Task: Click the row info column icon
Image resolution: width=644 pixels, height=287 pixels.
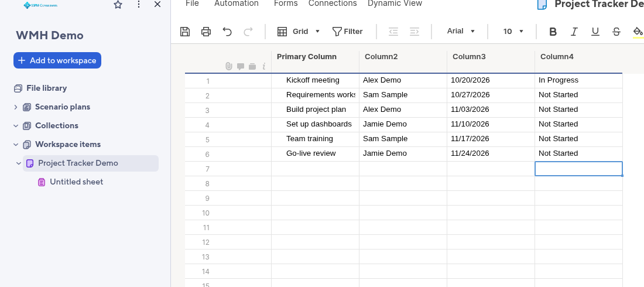Action: tap(263, 66)
